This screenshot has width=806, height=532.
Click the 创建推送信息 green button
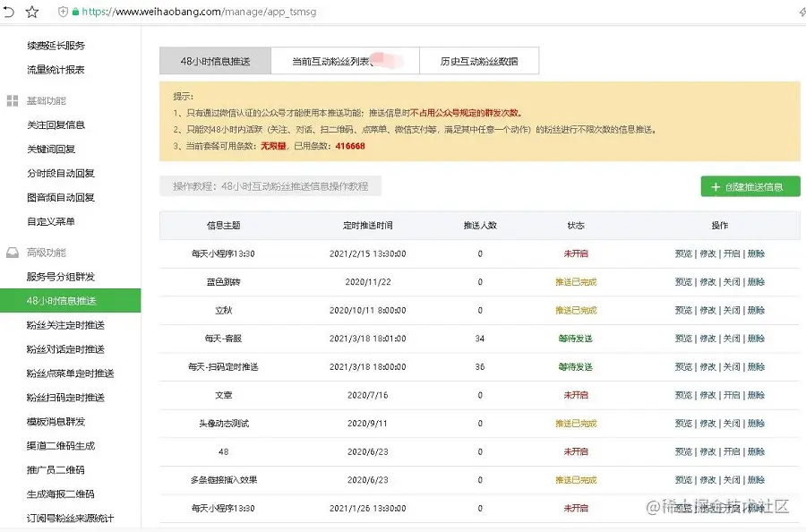click(x=749, y=186)
